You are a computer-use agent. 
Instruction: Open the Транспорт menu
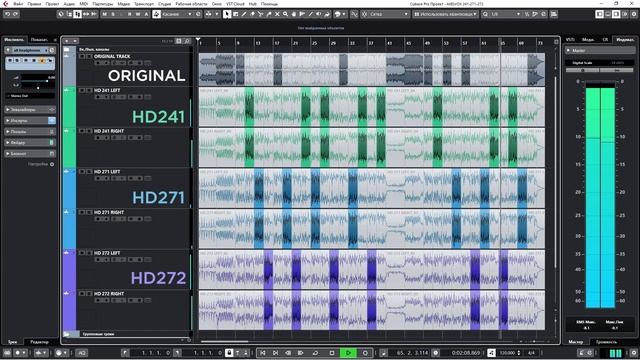144,4
